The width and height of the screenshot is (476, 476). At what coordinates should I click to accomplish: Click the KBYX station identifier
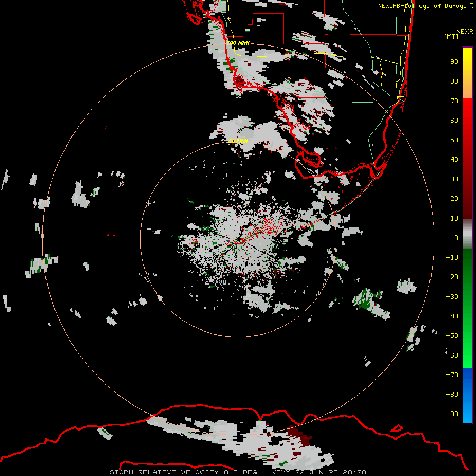(x=280, y=472)
